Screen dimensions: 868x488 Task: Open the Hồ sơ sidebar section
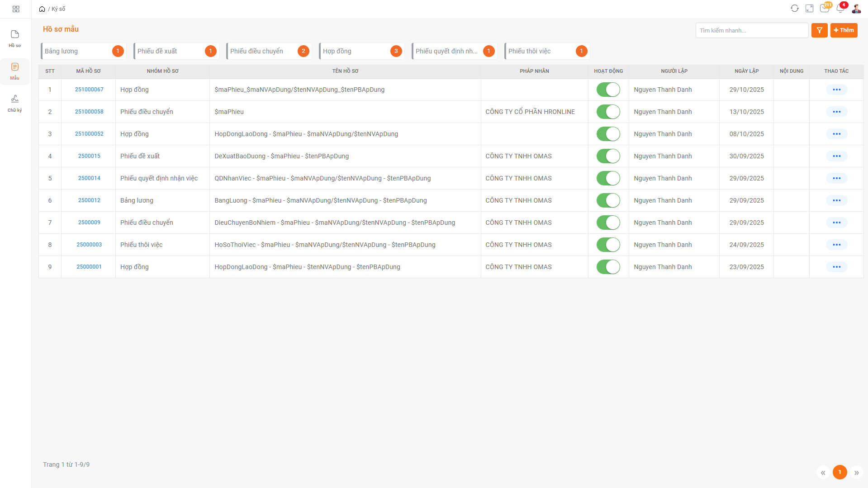pyautogui.click(x=15, y=38)
